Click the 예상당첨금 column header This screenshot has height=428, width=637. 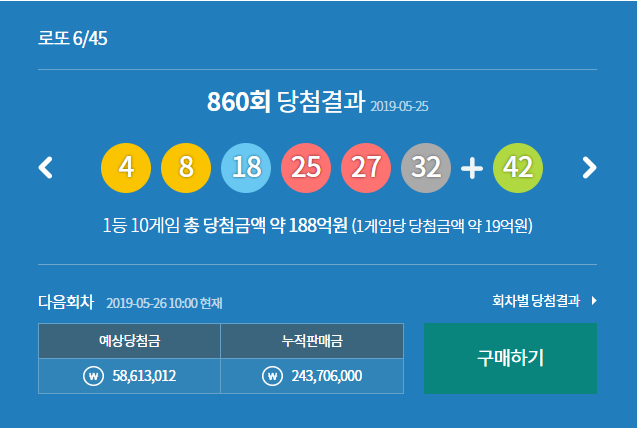pyautogui.click(x=129, y=340)
